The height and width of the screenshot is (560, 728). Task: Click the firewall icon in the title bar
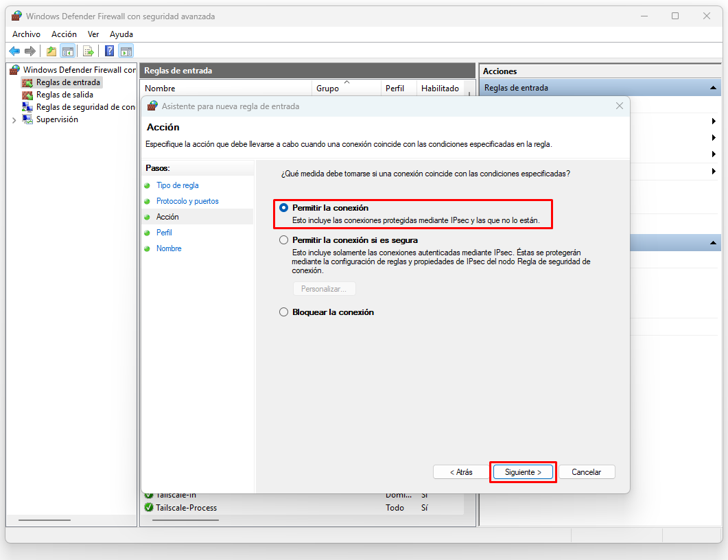click(x=16, y=16)
